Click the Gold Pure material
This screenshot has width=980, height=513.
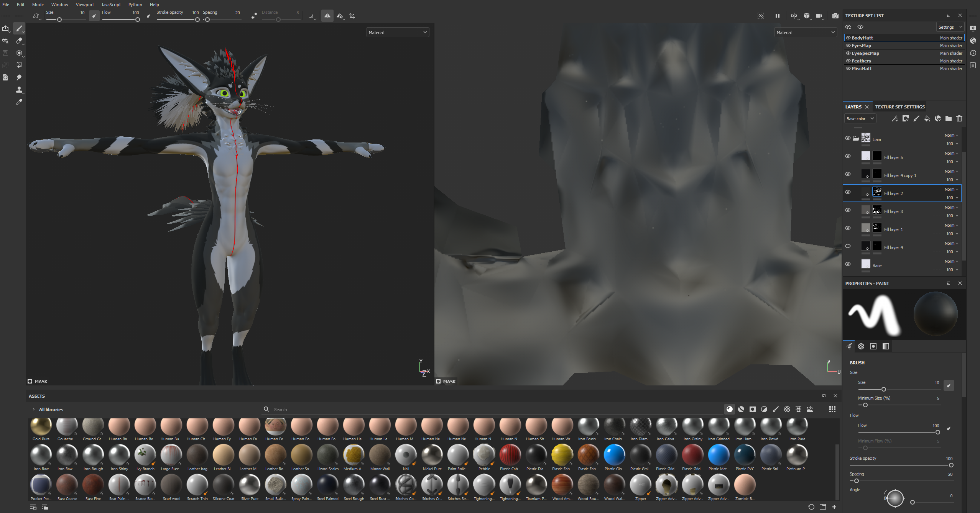pyautogui.click(x=41, y=429)
